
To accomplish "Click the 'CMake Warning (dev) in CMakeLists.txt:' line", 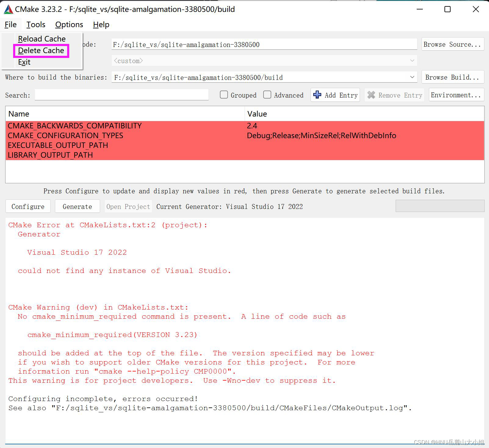I will (98, 307).
